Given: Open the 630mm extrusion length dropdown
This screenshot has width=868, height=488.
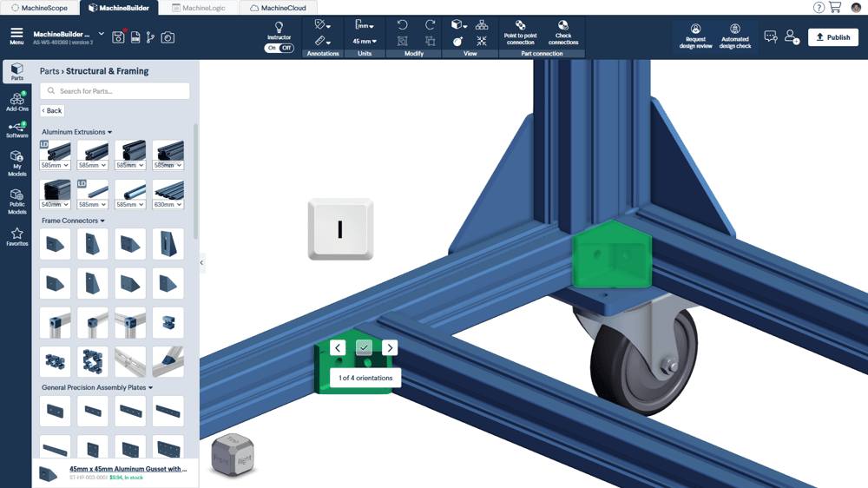Looking at the screenshot, I should click(x=168, y=205).
